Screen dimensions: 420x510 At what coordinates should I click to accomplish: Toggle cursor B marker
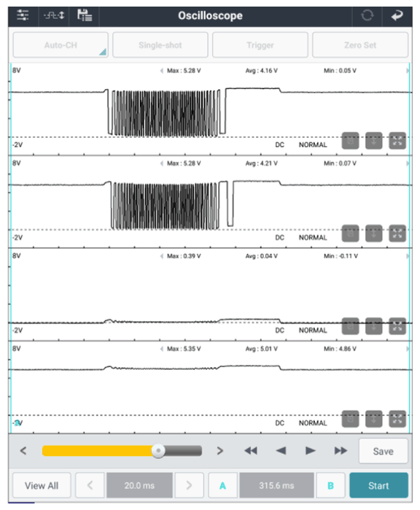click(330, 485)
